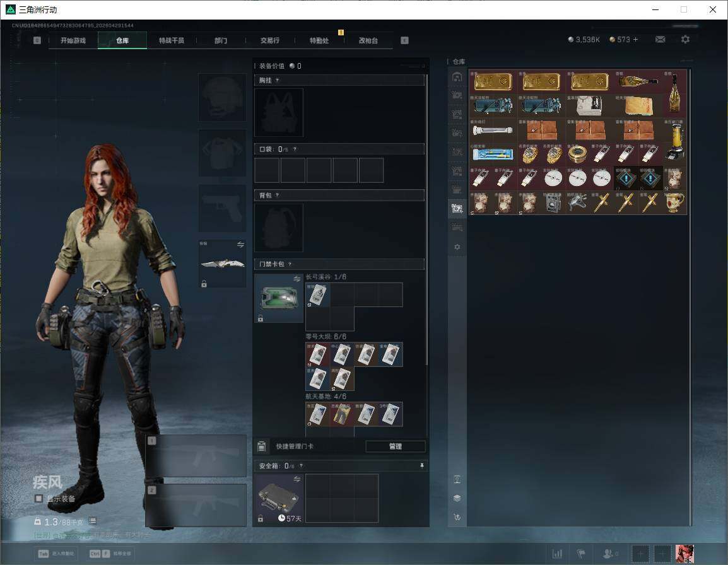This screenshot has width=728, height=565.
Task: Select primary weapon slot 1
Action: tap(196, 456)
